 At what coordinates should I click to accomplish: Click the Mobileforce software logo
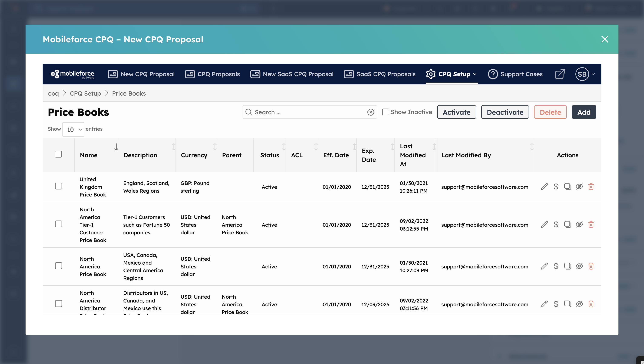pyautogui.click(x=73, y=74)
